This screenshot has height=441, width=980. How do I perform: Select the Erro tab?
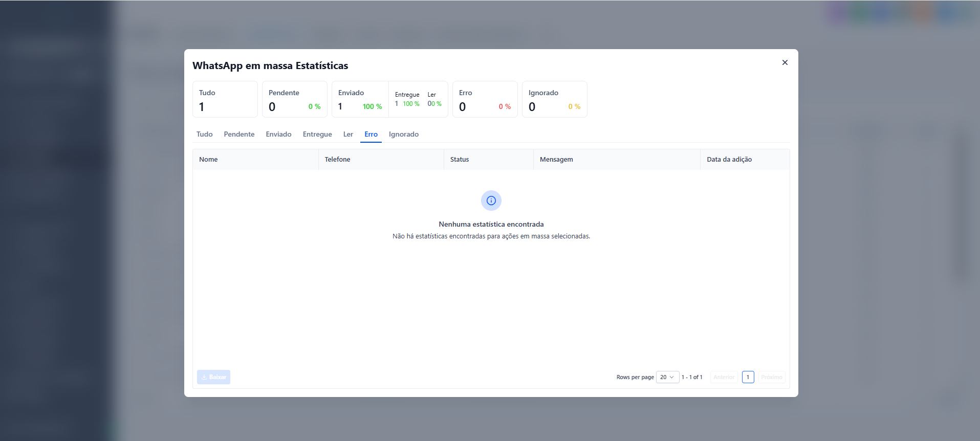(371, 134)
